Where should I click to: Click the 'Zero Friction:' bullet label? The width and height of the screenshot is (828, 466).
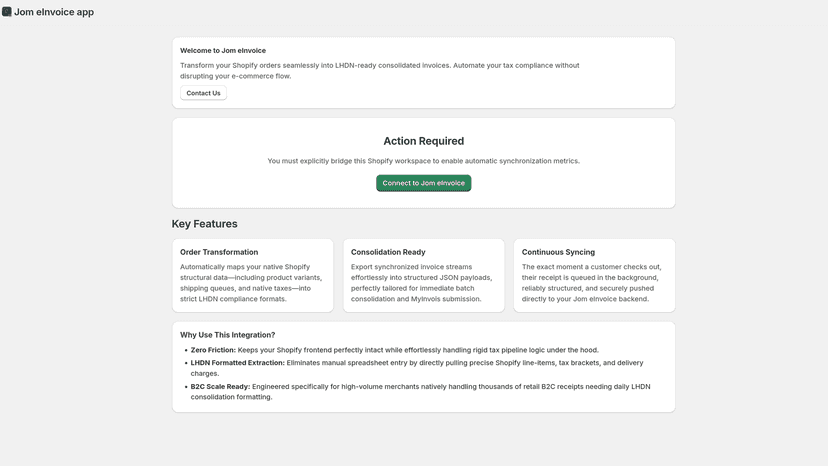click(x=213, y=350)
